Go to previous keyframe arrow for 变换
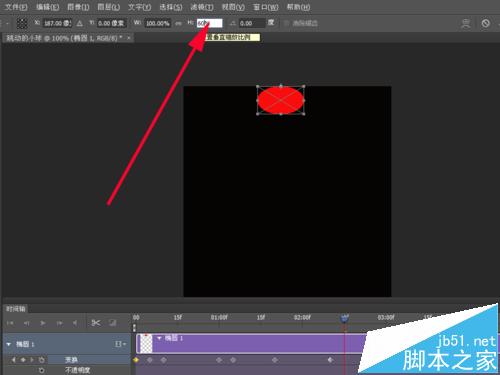Image resolution: width=500 pixels, height=375 pixels. pyautogui.click(x=13, y=360)
